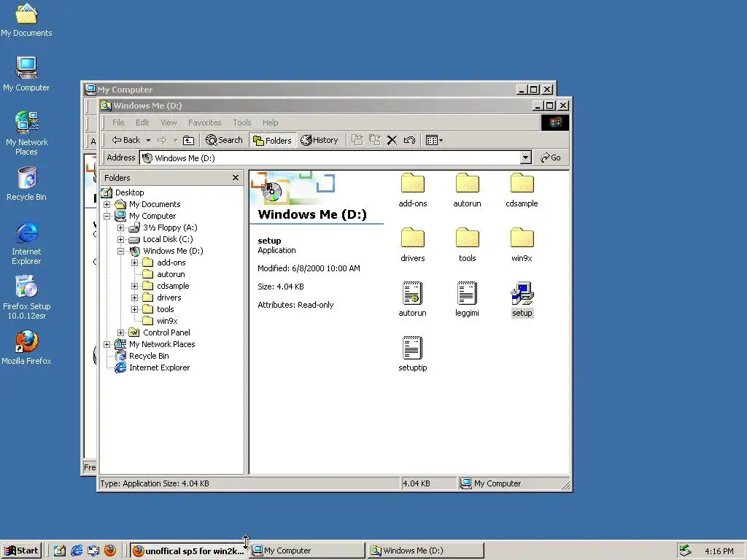Select the win9x folder icon in file pane
This screenshot has height=560, width=747.
point(522,238)
